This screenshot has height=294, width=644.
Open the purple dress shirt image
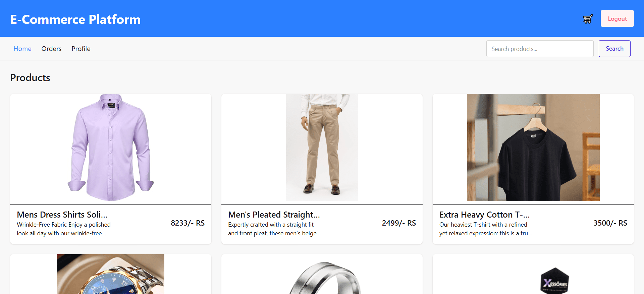point(111,148)
